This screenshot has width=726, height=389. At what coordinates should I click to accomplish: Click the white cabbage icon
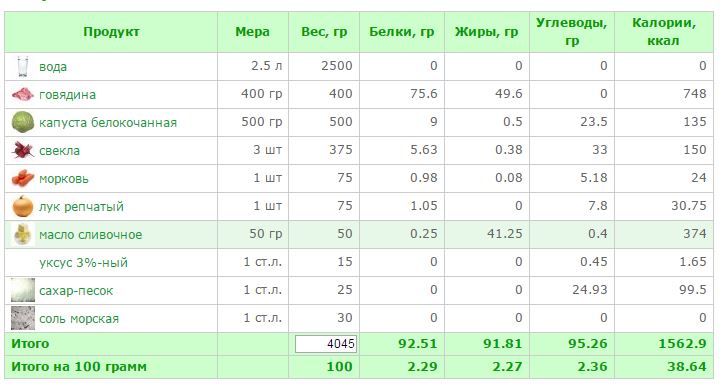tap(23, 122)
